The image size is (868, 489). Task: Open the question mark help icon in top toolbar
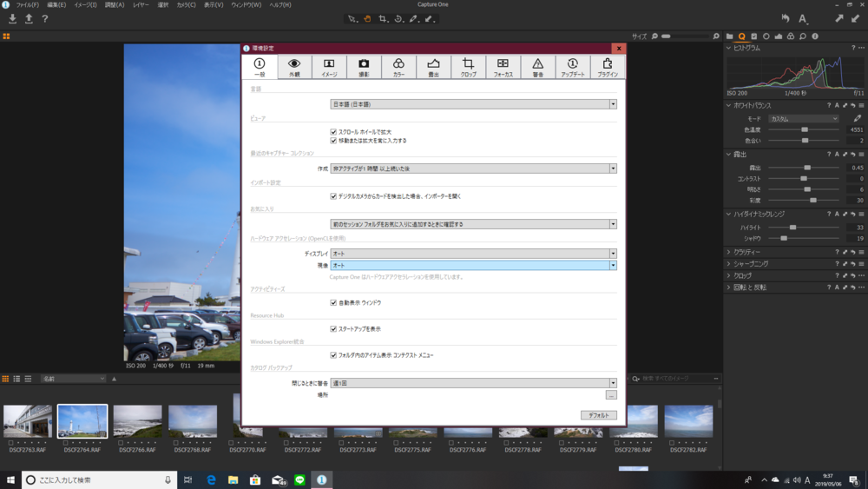[45, 19]
